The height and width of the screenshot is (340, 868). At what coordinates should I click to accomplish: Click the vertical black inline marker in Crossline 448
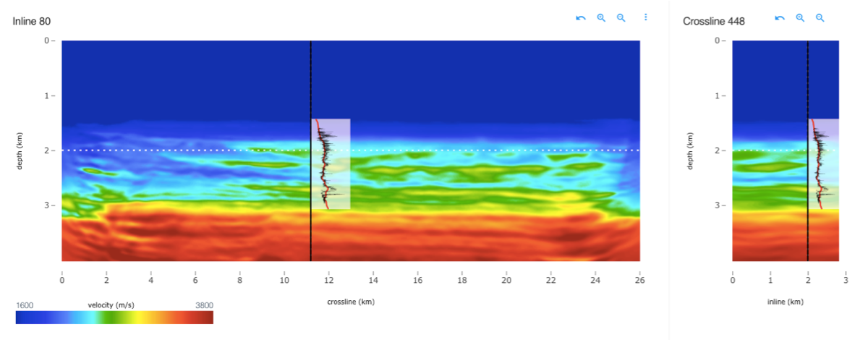pos(807,150)
